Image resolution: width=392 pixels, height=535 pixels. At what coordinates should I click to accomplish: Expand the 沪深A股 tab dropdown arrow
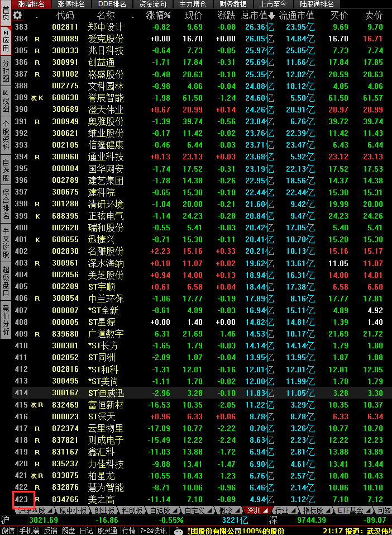(50, 510)
